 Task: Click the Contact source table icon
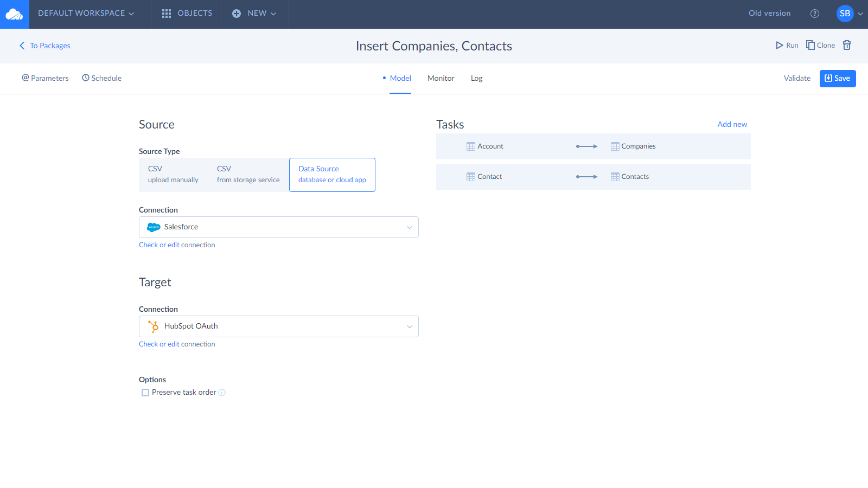pos(471,177)
